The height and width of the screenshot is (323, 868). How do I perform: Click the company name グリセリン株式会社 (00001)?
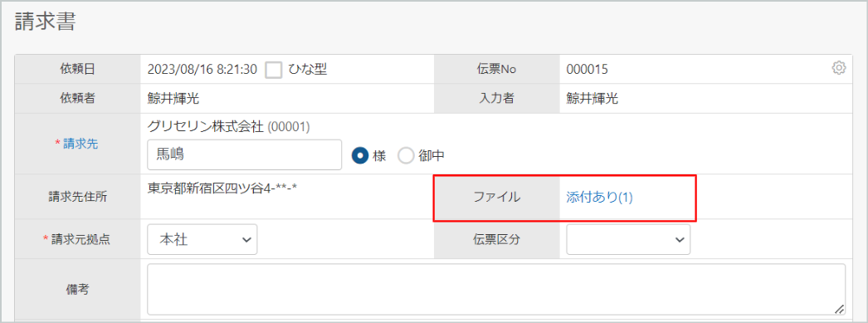[228, 126]
